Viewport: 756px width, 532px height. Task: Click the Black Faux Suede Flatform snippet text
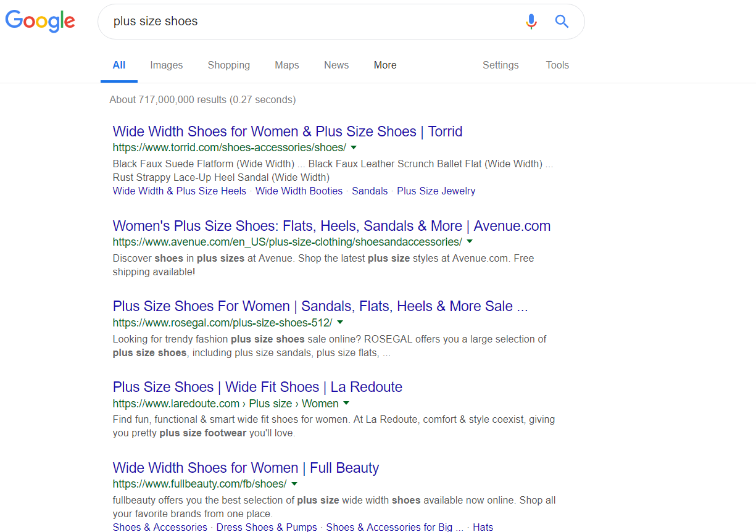coord(333,170)
